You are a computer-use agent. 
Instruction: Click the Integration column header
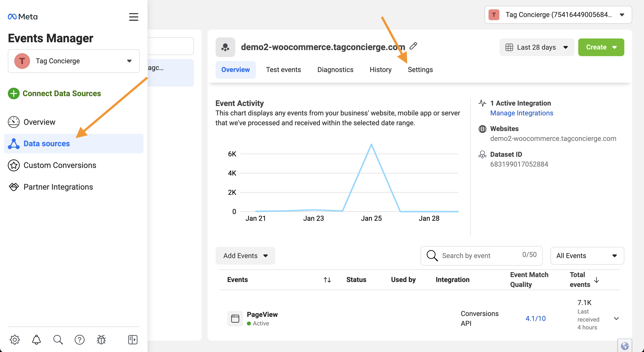point(453,280)
